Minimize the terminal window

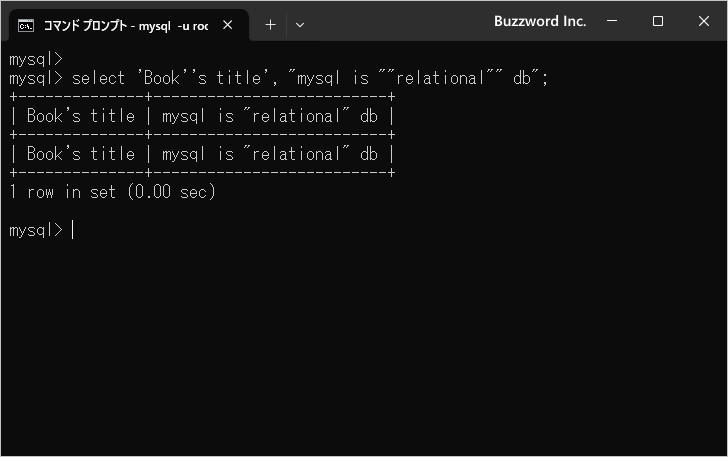[x=612, y=22]
